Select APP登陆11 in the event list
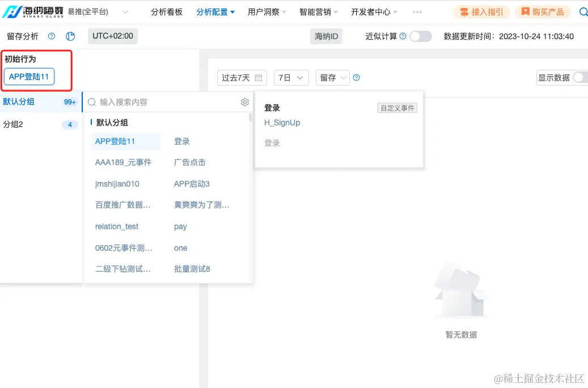Screen dimensions: 588x388 pos(126,141)
